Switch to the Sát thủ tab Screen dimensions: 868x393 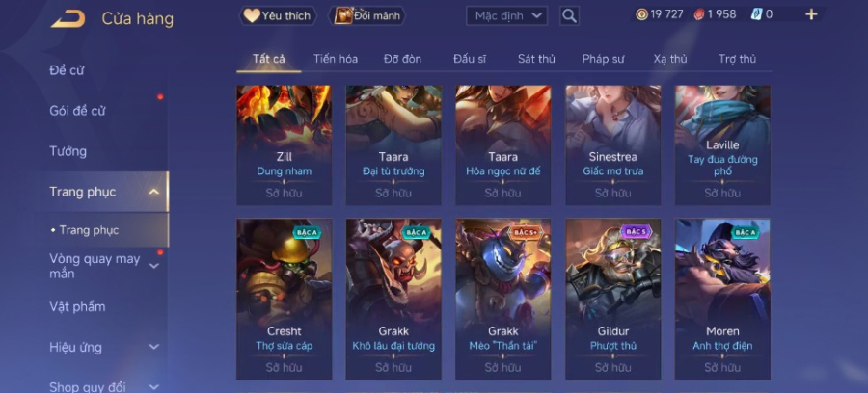536,59
